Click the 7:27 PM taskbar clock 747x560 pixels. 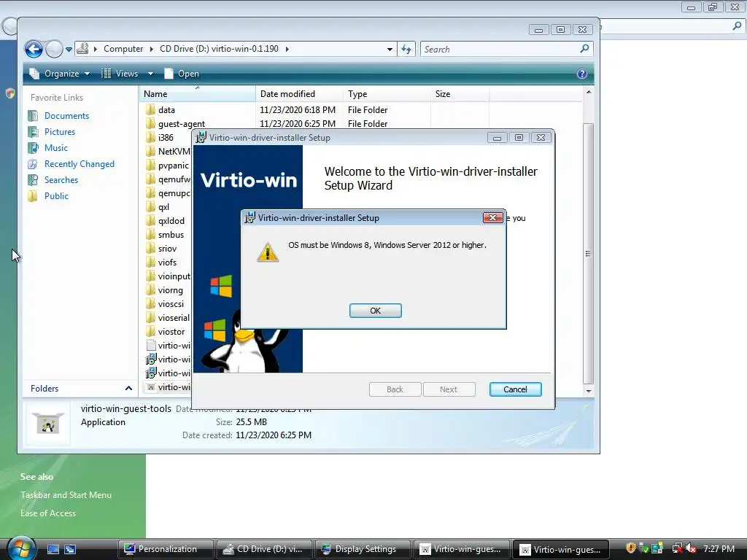click(x=719, y=548)
